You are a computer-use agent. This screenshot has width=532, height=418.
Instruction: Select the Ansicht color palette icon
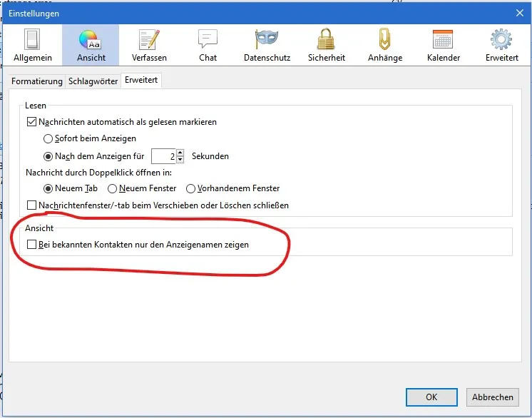tap(90, 39)
